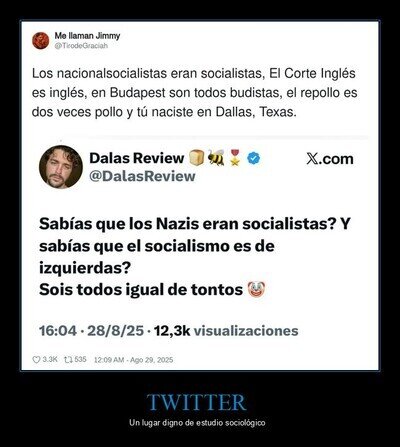This screenshot has height=447, width=400.
Task: Open the @DalasReview handle
Action: tap(142, 176)
